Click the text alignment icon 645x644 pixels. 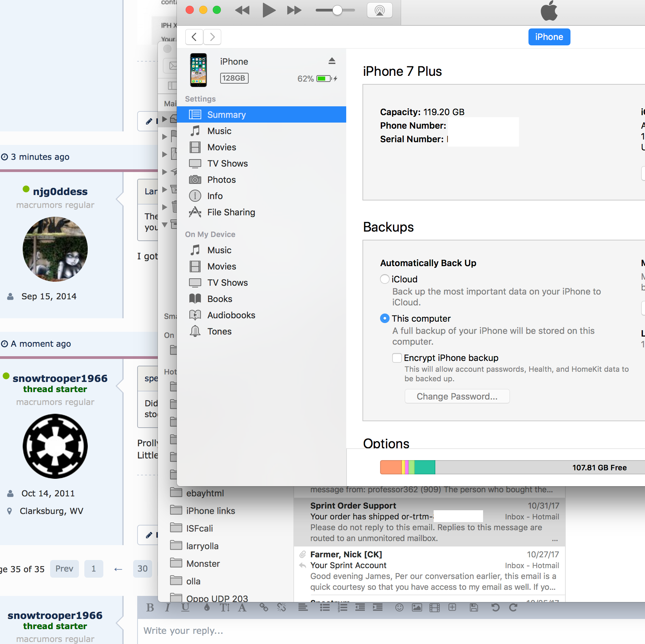click(x=303, y=608)
